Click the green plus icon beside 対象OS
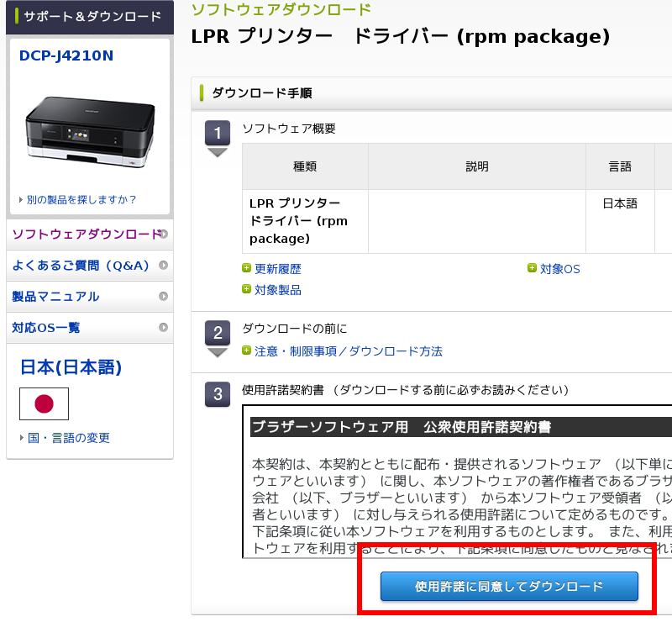The height and width of the screenshot is (622, 672). [x=532, y=268]
